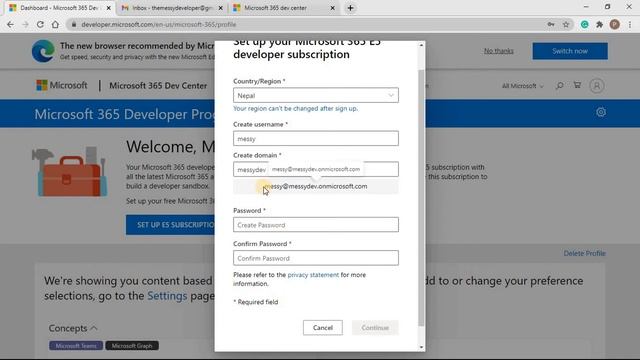The height and width of the screenshot is (360, 640).
Task: Click the Microsoft logo
Action: [62, 85]
